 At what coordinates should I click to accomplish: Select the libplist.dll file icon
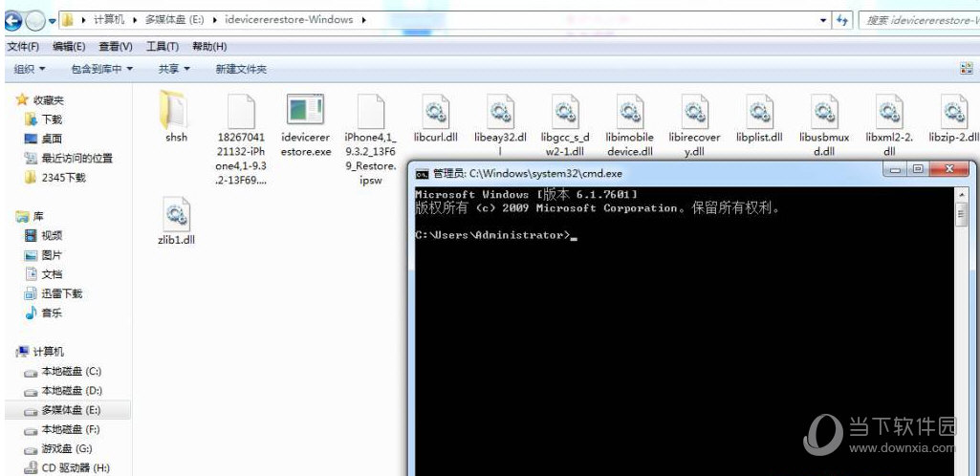[x=760, y=111]
